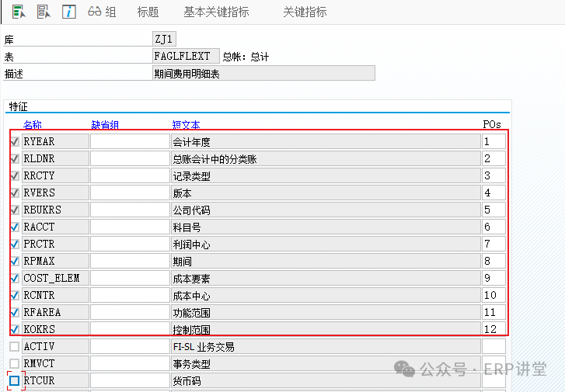Uncheck the RCNTR checkbox
Screen dimensions: 565x392
pyautogui.click(x=15, y=295)
